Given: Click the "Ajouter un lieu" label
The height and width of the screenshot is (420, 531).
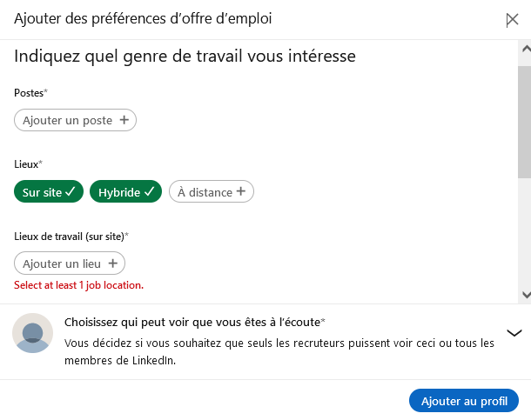Looking at the screenshot, I should (62, 263).
